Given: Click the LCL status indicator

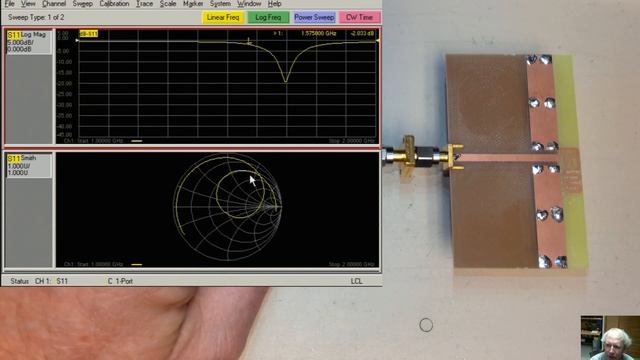Looking at the screenshot, I should tap(356, 281).
